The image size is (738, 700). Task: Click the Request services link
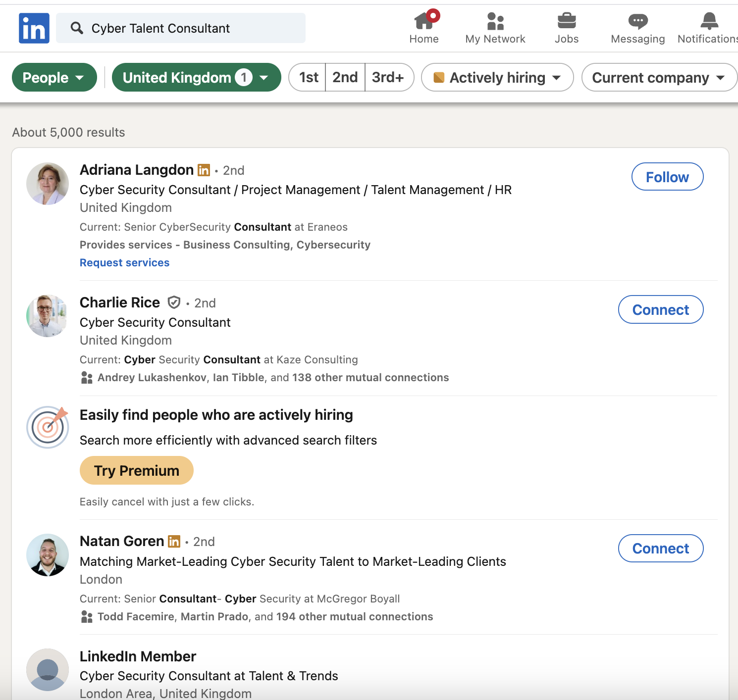click(x=125, y=263)
